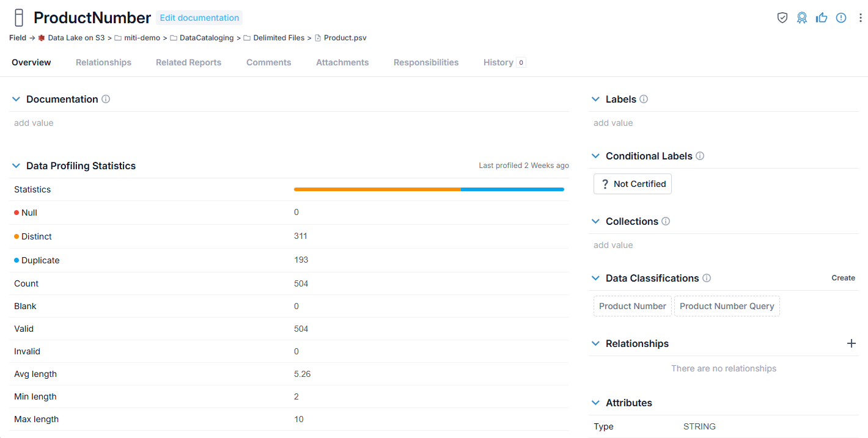The image size is (868, 438).
Task: Click the Documentation info icon
Action: coord(106,99)
